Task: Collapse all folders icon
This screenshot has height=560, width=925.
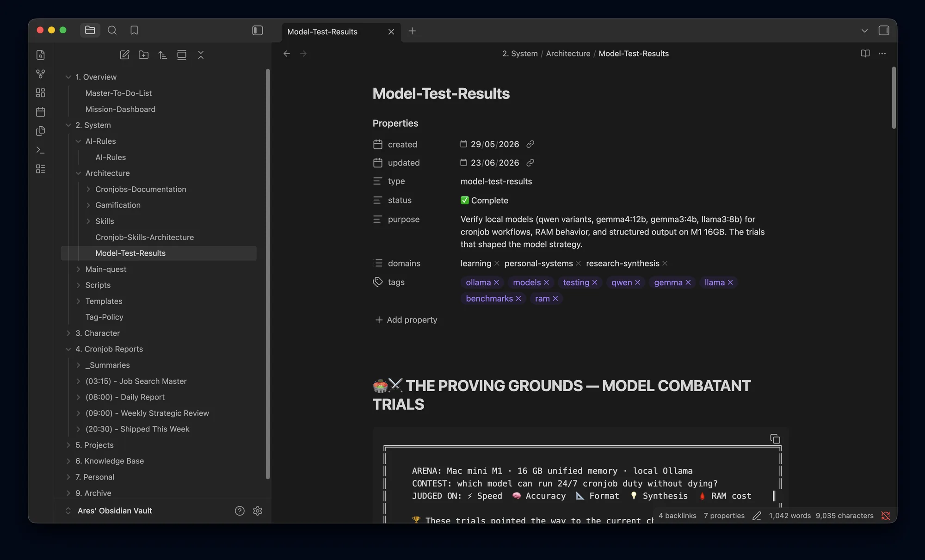Action: pyautogui.click(x=201, y=55)
